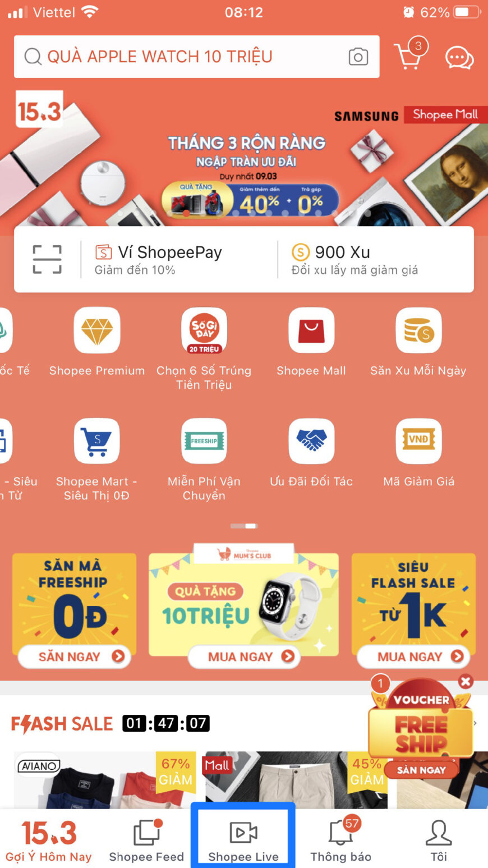Switch to the Shopee Live tab
Viewport: 488px width, 868px height.
tap(243, 839)
